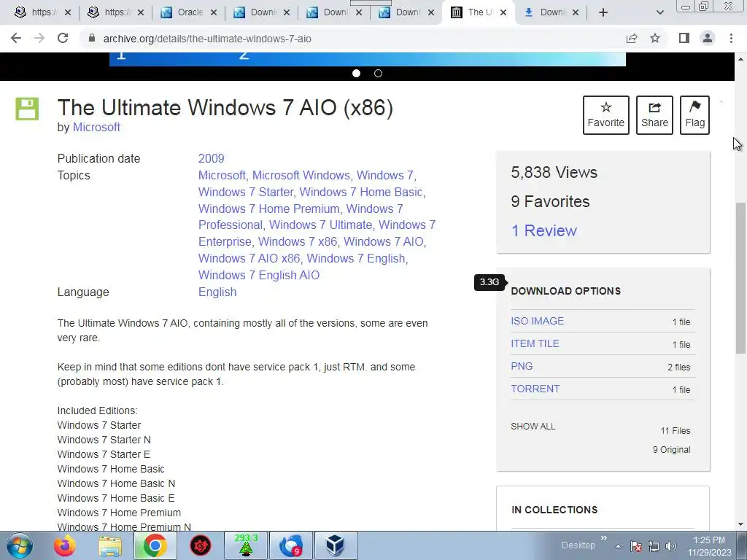Image resolution: width=747 pixels, height=560 pixels.
Task: Open the Windows Start button
Action: click(x=20, y=545)
